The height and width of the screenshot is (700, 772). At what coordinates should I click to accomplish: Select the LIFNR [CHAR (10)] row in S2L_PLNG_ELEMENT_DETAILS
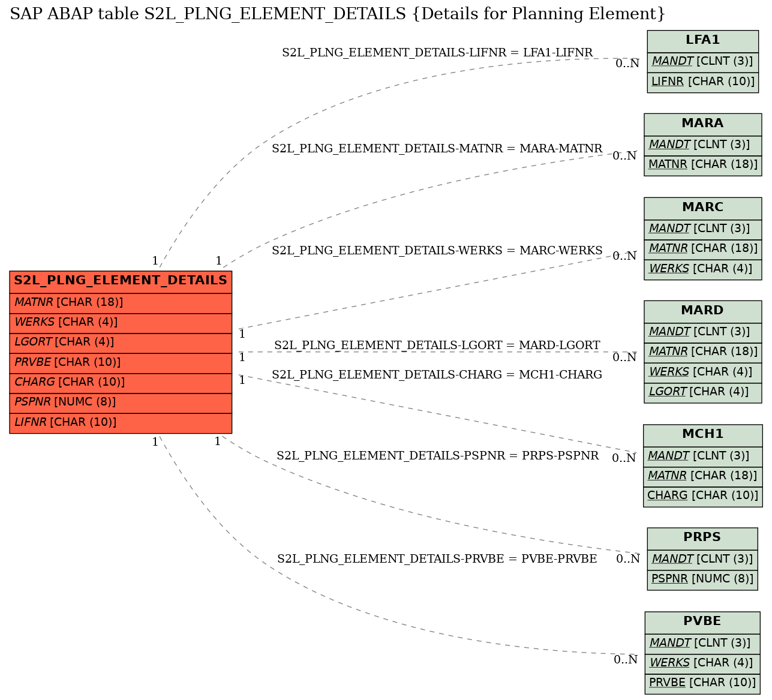pos(121,422)
